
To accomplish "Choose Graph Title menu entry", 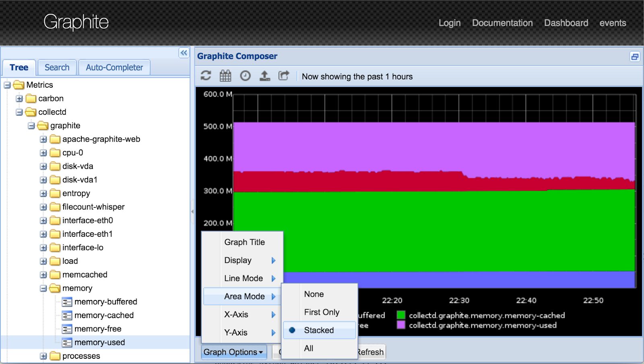I will click(x=242, y=242).
